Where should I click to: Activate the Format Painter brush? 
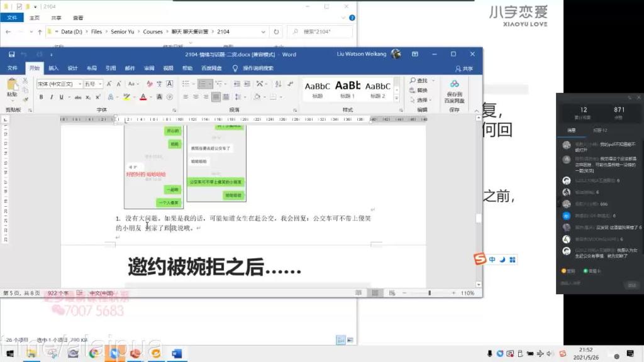pos(25,99)
